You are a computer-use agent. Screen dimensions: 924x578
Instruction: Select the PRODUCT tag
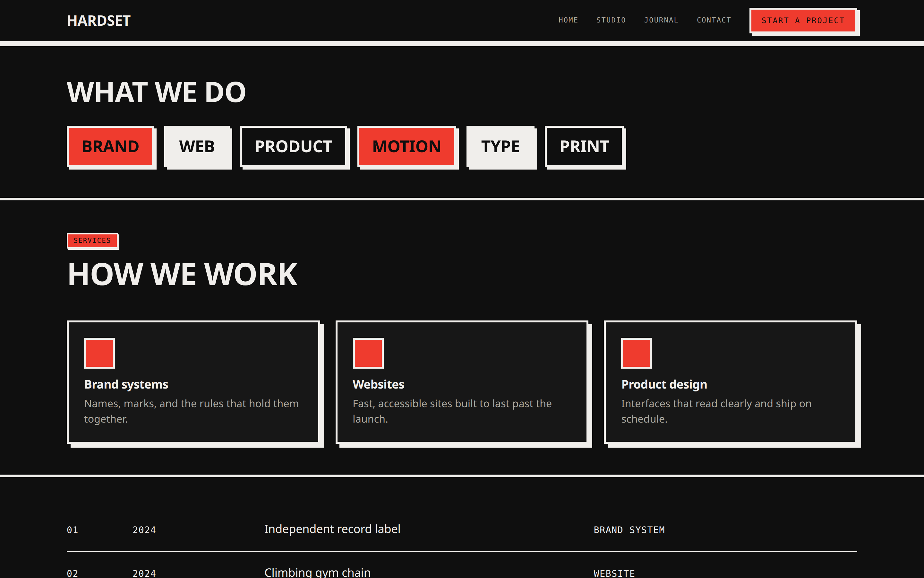tap(293, 146)
